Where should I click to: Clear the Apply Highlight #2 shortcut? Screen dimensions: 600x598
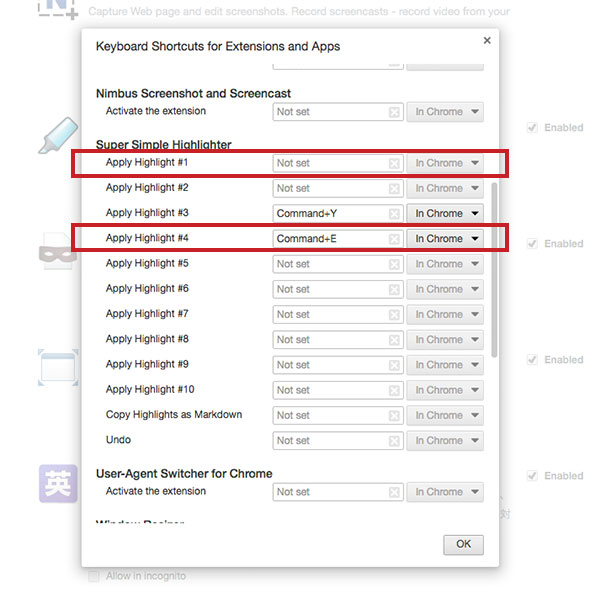(x=394, y=189)
